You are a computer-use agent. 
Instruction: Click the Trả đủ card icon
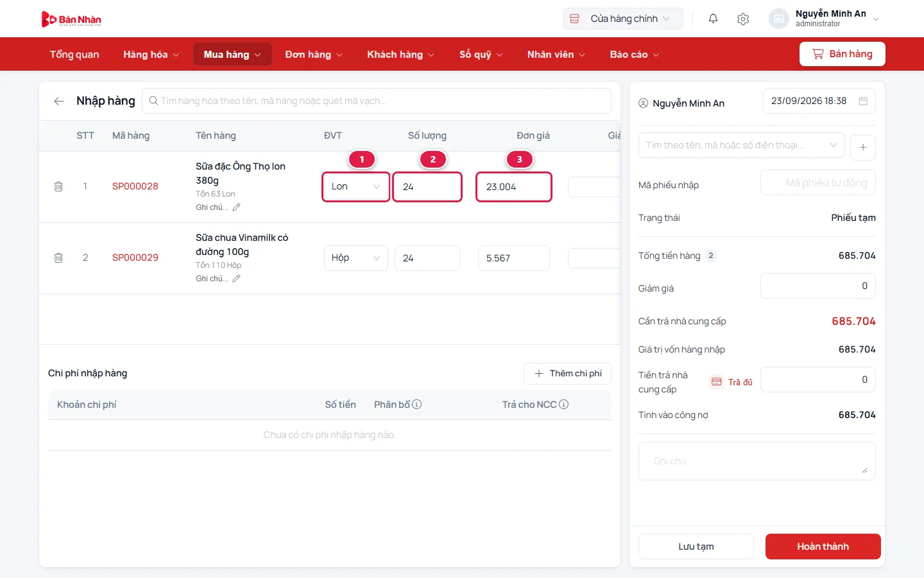[x=717, y=381]
